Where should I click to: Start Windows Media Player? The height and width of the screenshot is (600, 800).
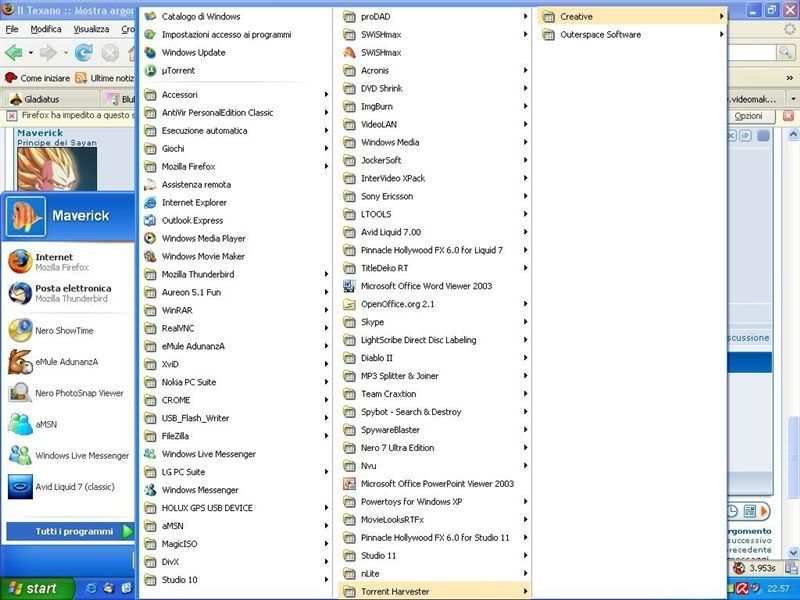(x=235, y=238)
